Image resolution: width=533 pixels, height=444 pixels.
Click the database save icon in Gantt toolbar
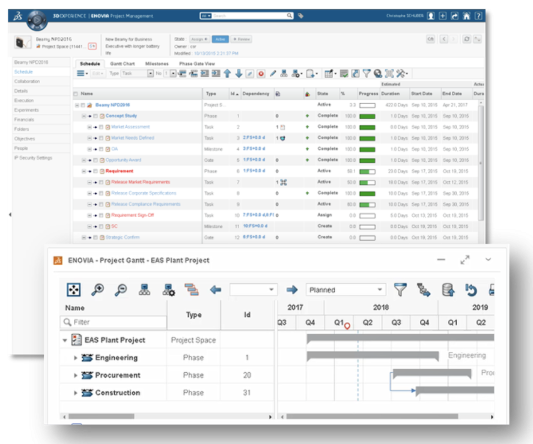(x=448, y=290)
